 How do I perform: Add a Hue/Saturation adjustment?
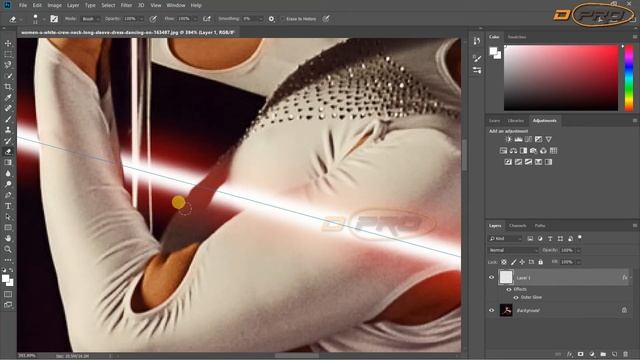pos(503,151)
